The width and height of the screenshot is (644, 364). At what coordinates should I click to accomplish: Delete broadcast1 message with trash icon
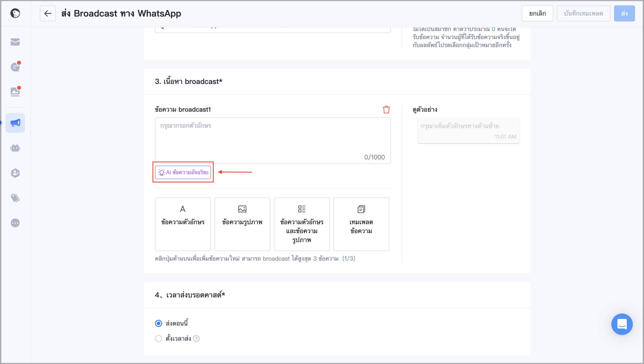386,109
